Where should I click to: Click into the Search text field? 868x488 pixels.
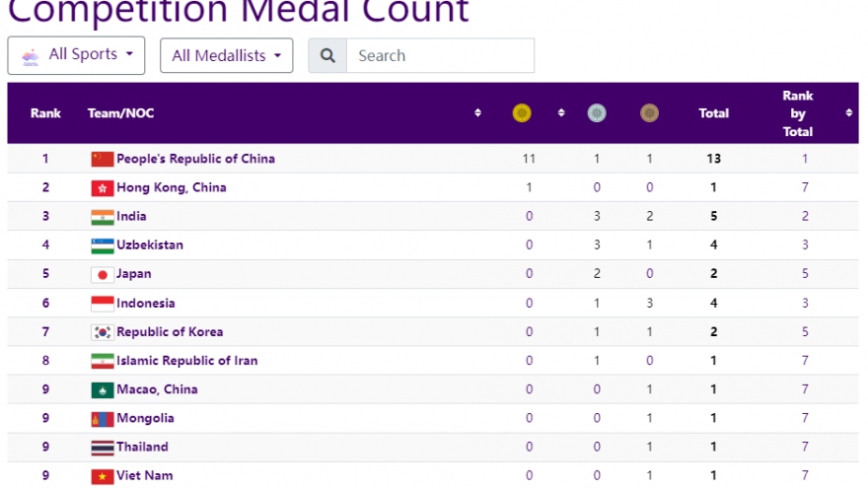[x=440, y=56]
